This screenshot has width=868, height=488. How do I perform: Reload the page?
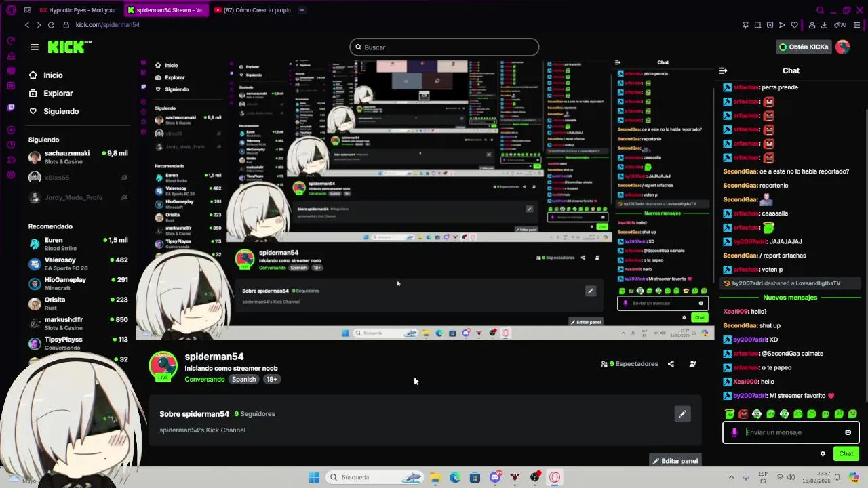pos(51,25)
